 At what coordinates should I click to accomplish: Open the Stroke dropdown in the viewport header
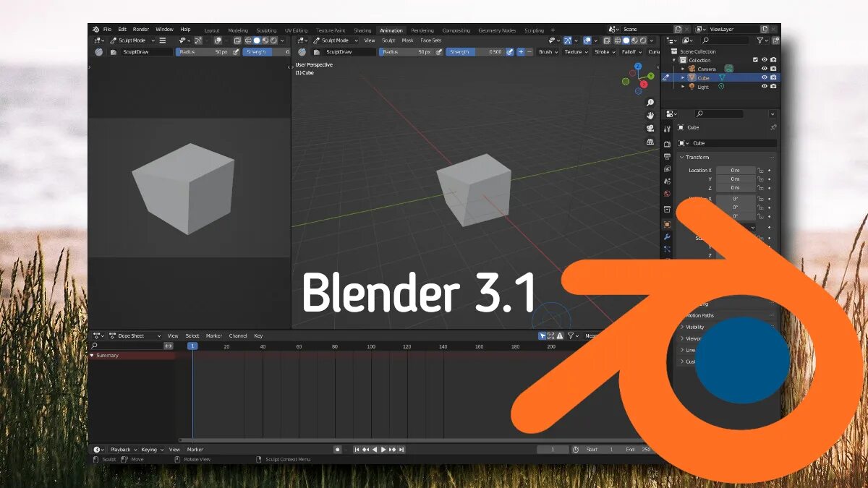605,52
